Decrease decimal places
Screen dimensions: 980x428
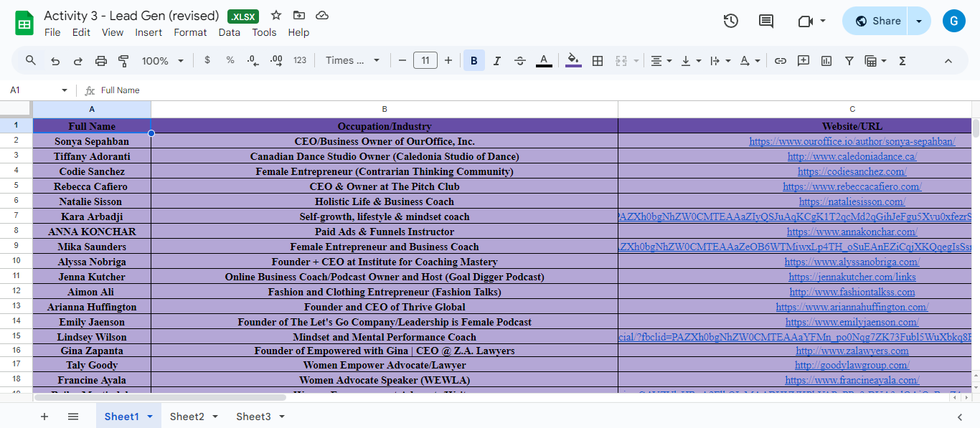point(252,60)
